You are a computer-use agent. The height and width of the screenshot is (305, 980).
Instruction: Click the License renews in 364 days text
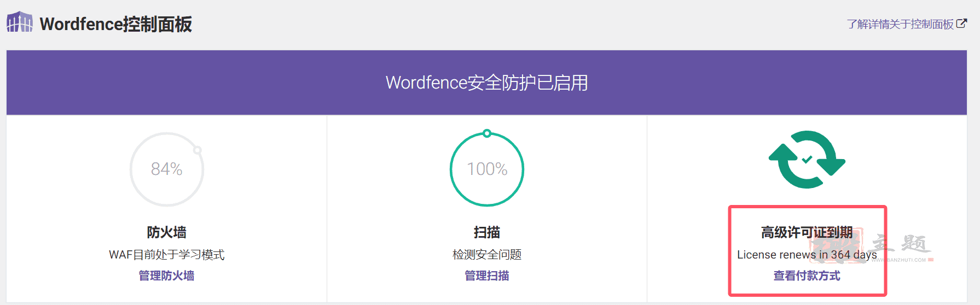[x=807, y=255]
